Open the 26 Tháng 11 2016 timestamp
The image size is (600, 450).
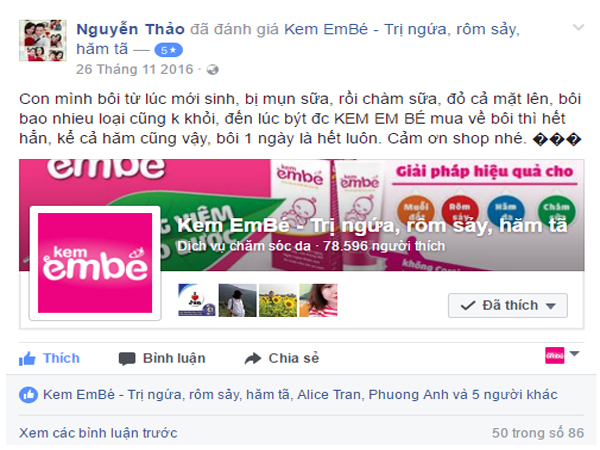pos(135,69)
